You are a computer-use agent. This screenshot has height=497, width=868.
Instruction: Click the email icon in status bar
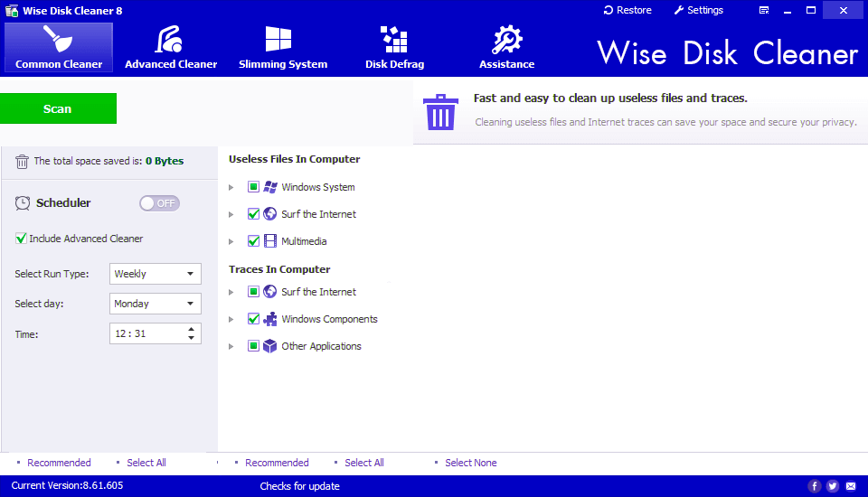(851, 486)
